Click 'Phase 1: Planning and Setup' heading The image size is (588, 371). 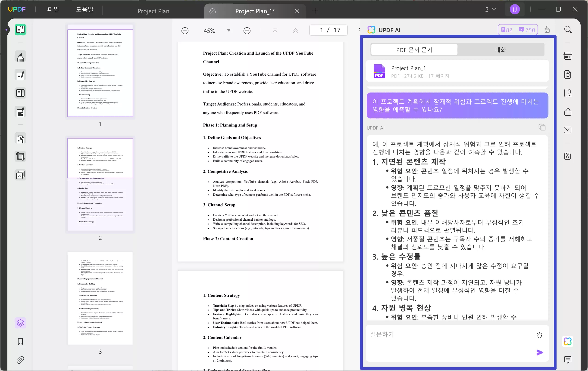[230, 125]
